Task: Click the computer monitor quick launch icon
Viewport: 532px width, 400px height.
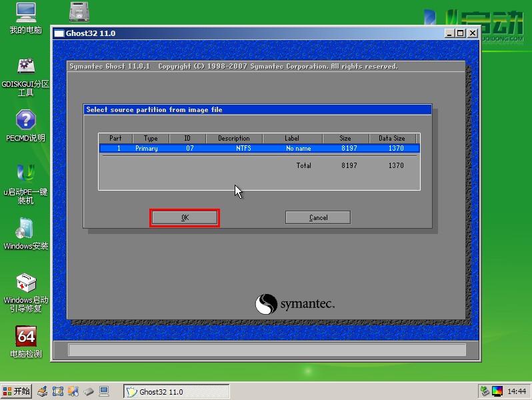Action: pos(104,391)
